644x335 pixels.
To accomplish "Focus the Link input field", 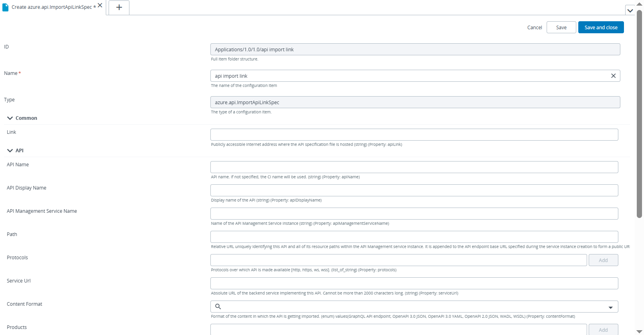I will pos(414,135).
